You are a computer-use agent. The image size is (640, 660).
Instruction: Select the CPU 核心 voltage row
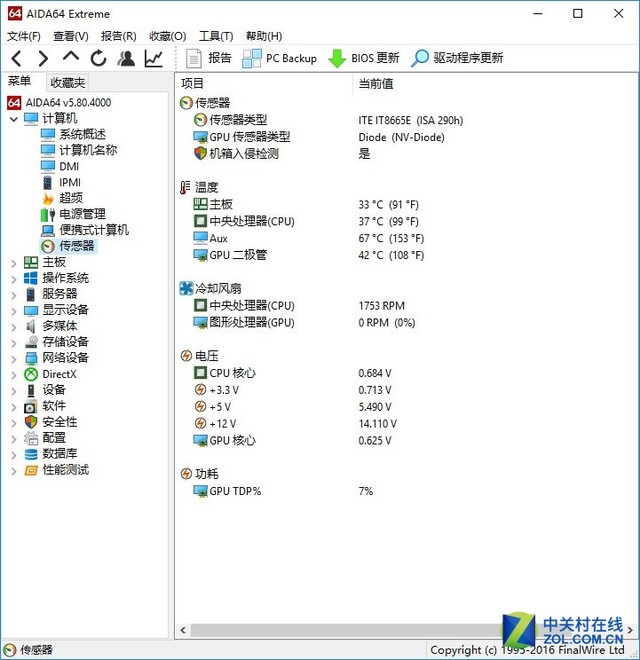click(x=292, y=373)
